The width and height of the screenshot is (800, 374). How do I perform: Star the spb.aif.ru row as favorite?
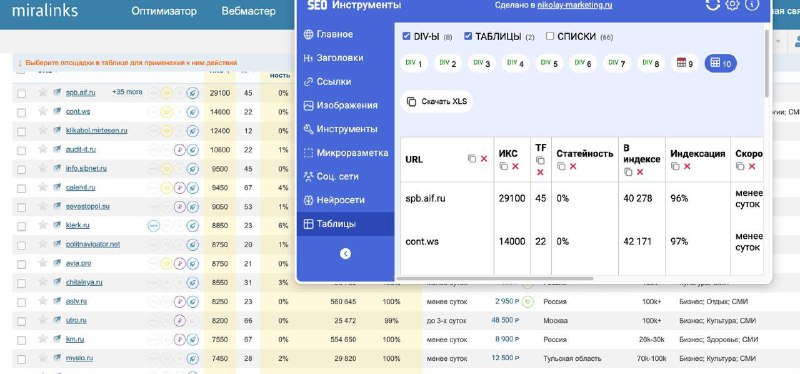coord(43,92)
